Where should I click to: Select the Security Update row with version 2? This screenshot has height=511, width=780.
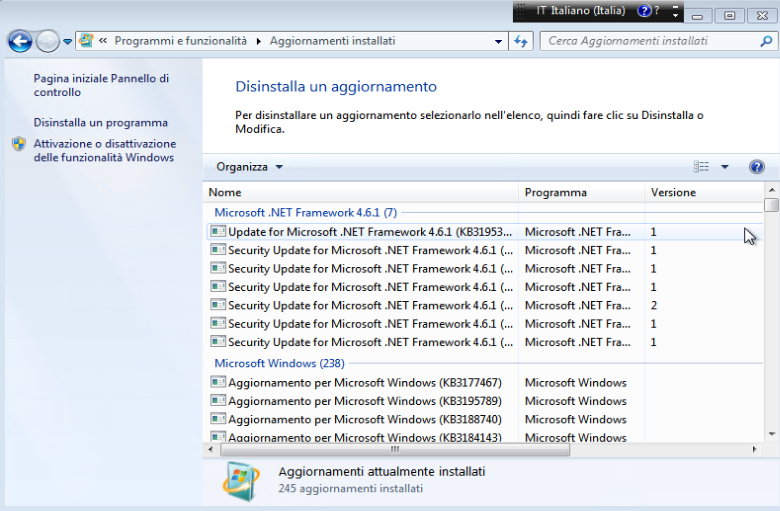pyautogui.click(x=483, y=306)
